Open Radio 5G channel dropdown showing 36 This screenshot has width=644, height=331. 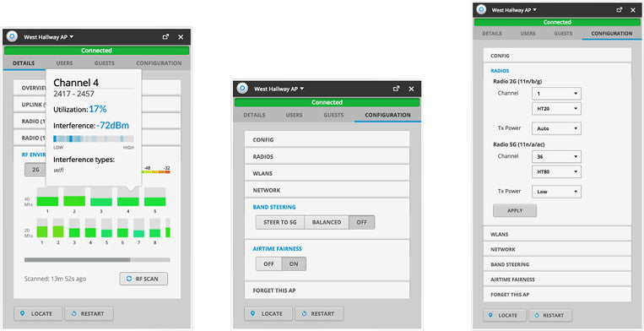pos(556,156)
